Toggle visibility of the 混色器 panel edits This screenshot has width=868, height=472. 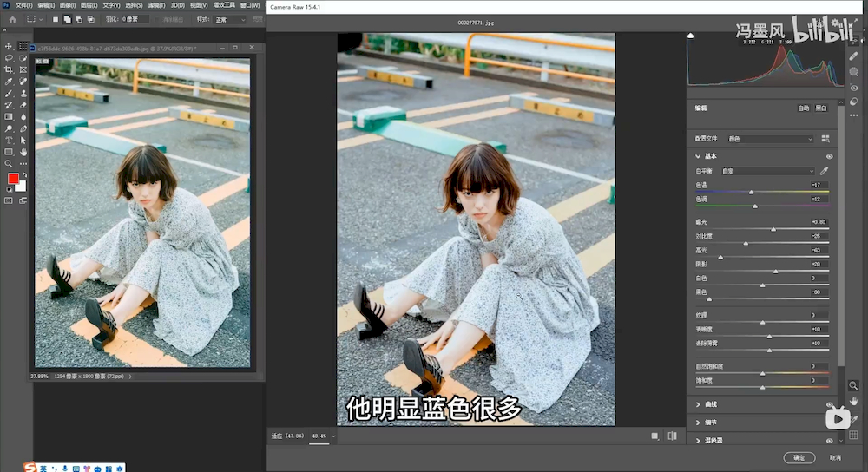pos(829,441)
